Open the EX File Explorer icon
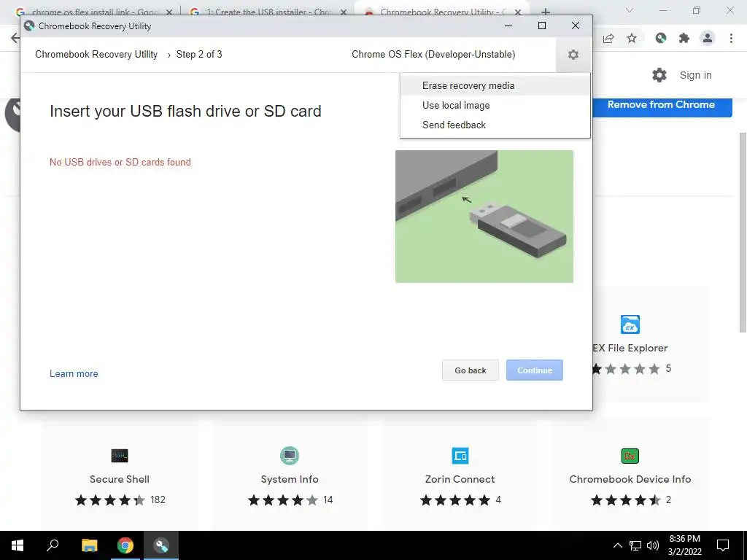Screen dimensions: 747x560 point(630,324)
